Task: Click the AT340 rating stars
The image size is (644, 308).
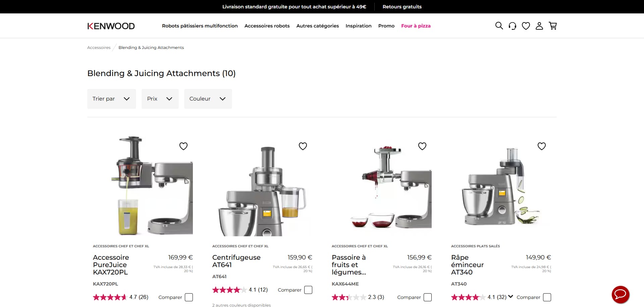Action: pos(468,297)
